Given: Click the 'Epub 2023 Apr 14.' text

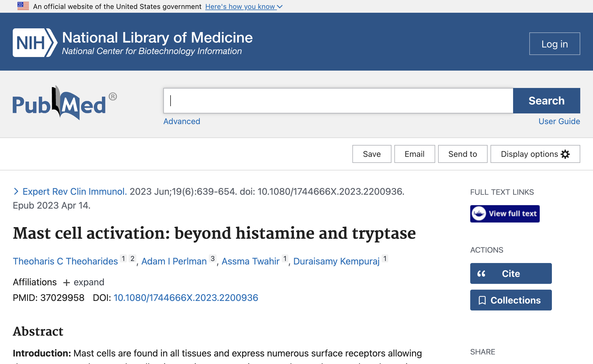Looking at the screenshot, I should pos(52,205).
